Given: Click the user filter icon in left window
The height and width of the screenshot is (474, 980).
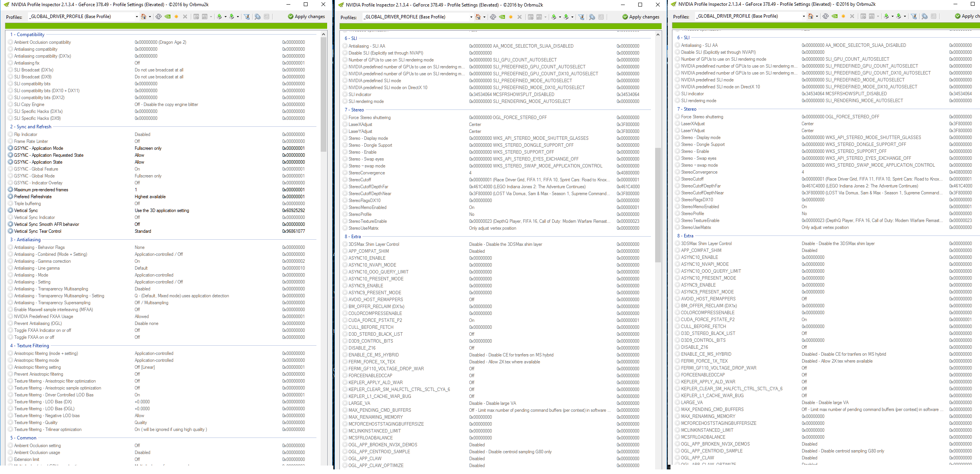Looking at the screenshot, I should [x=247, y=17].
